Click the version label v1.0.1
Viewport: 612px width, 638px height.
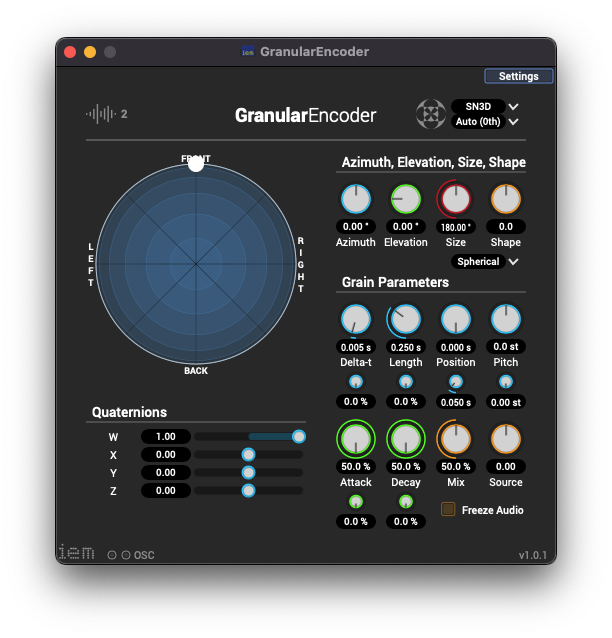[533, 555]
